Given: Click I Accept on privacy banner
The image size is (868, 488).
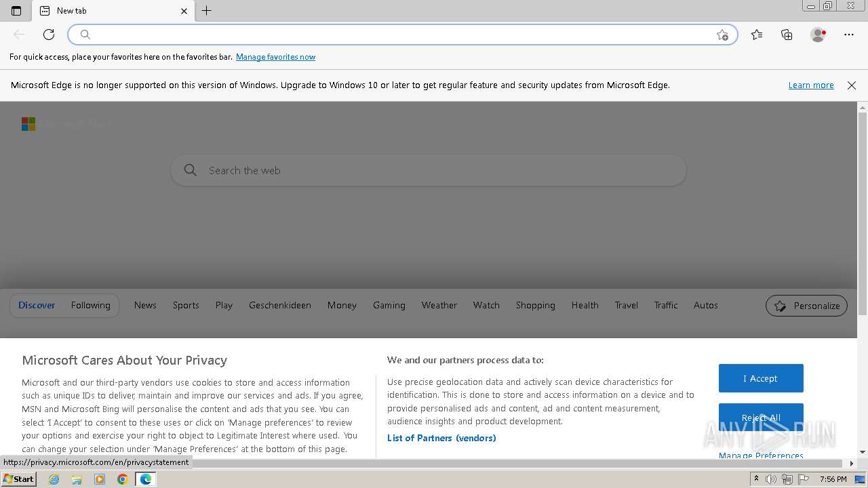Looking at the screenshot, I should pos(761,378).
